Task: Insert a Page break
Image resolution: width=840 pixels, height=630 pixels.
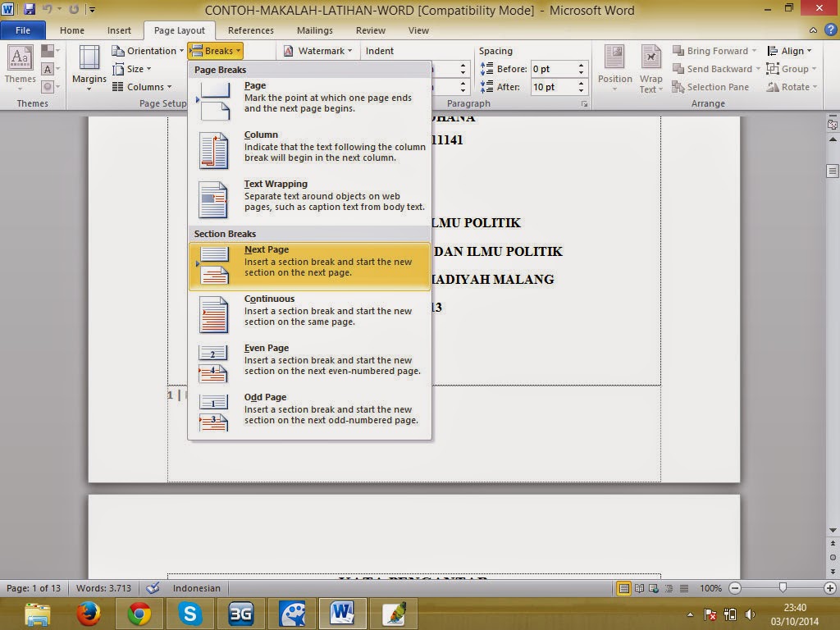Action: pos(309,102)
